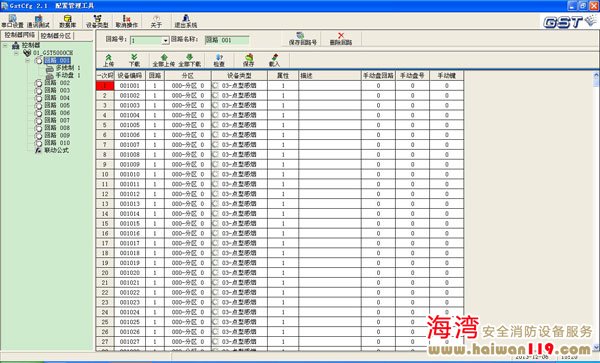Screen dimensions: 600x363
Task: Click the 属性 column header
Action: (283, 76)
